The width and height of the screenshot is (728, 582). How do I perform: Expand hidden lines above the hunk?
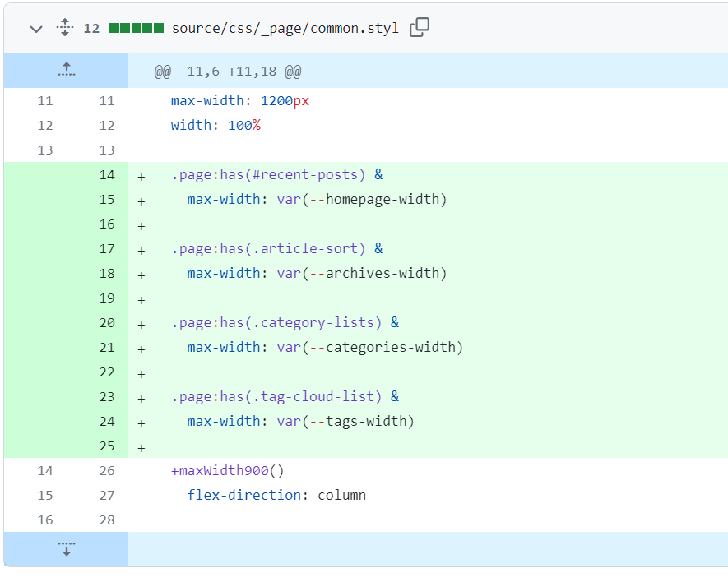click(66, 71)
